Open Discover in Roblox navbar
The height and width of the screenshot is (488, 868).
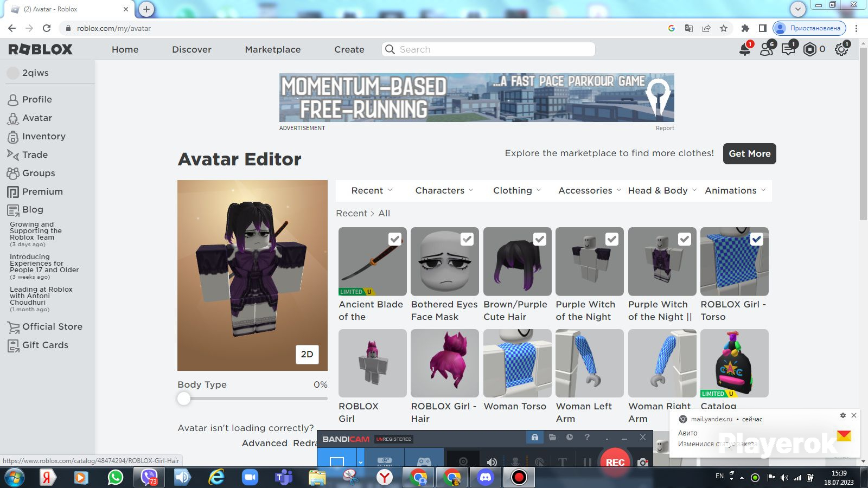(192, 49)
